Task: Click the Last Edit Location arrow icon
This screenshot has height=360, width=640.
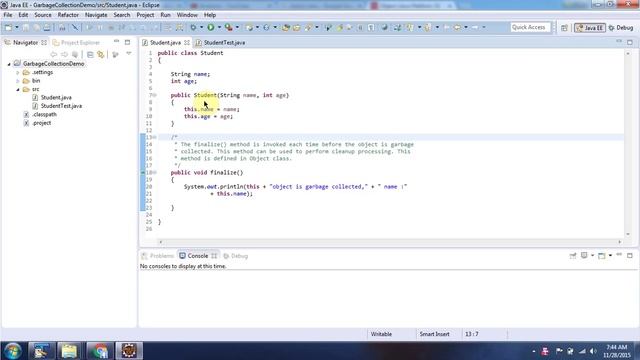Action: coord(446,27)
